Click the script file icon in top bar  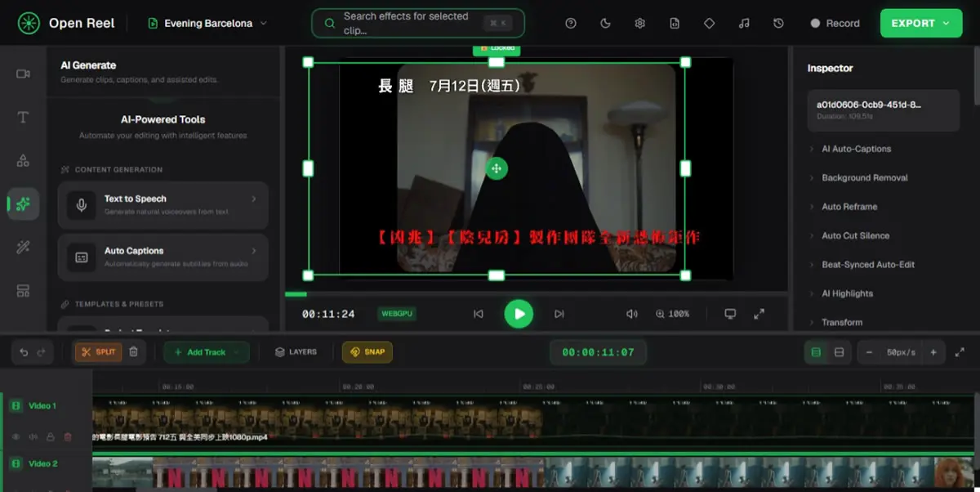675,23
